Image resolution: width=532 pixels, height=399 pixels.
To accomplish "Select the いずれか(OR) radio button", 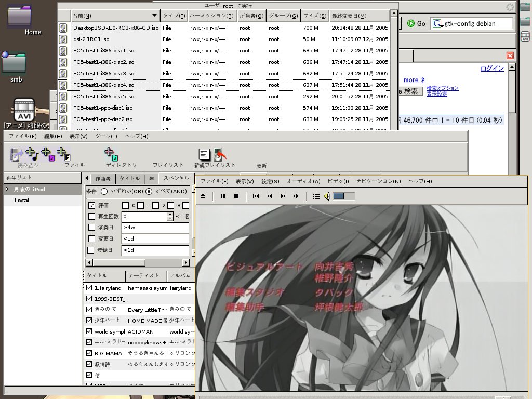I will pos(104,191).
